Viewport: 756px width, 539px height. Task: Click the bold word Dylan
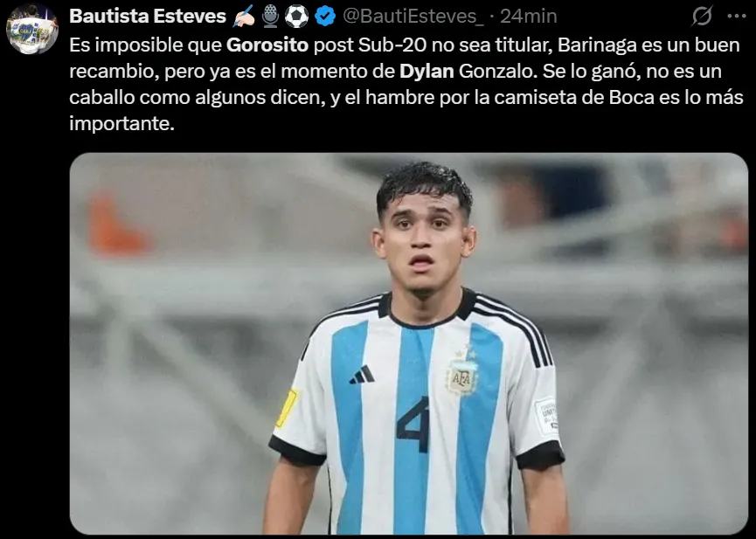[x=427, y=72]
